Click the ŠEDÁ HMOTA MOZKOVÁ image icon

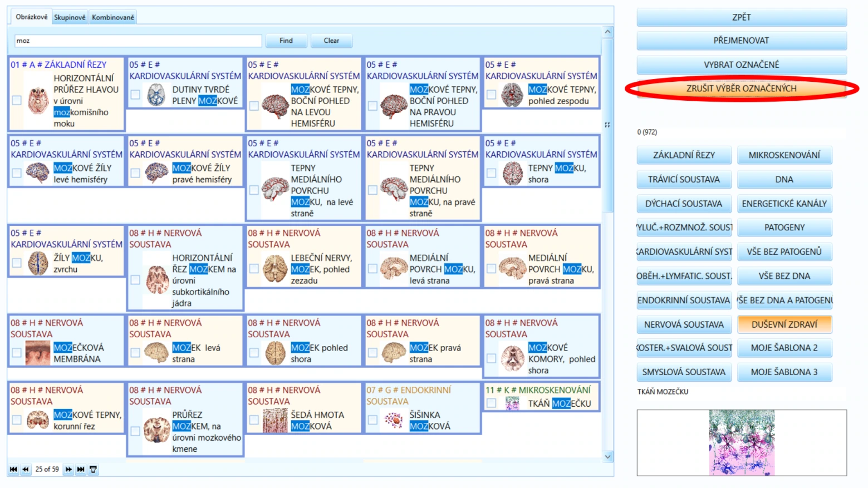[x=275, y=421]
